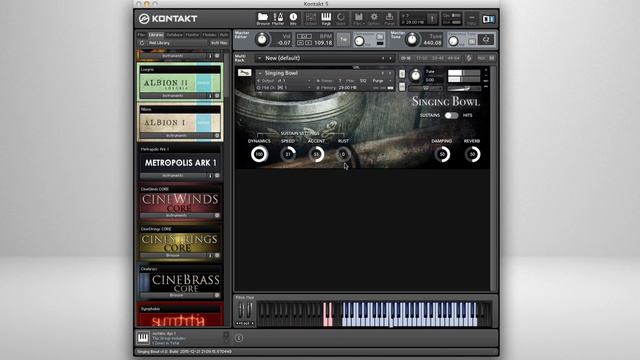
Task: Toggle the instrument Solo button
Action: [x=402, y=74]
